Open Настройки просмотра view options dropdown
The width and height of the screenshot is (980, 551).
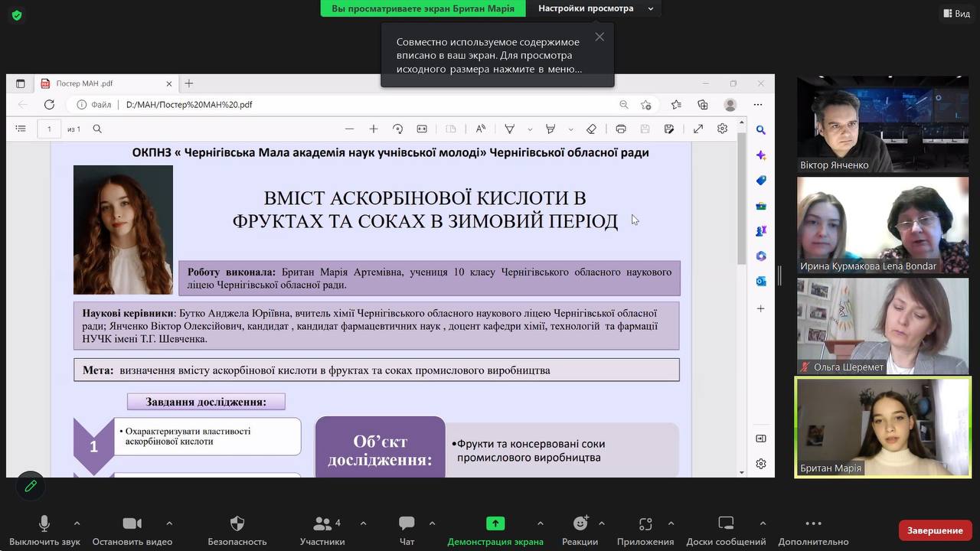[x=596, y=8]
